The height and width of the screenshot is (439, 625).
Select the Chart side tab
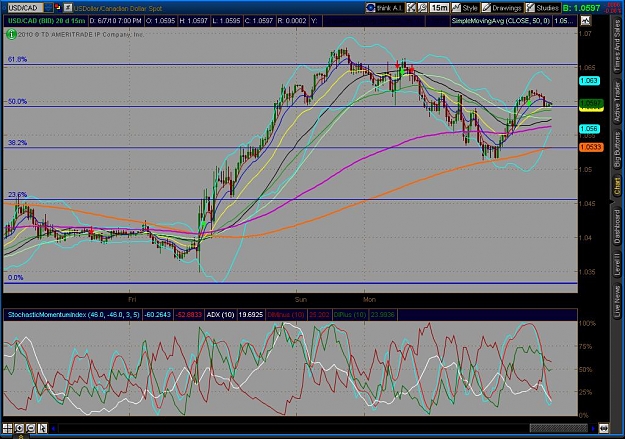click(x=617, y=187)
